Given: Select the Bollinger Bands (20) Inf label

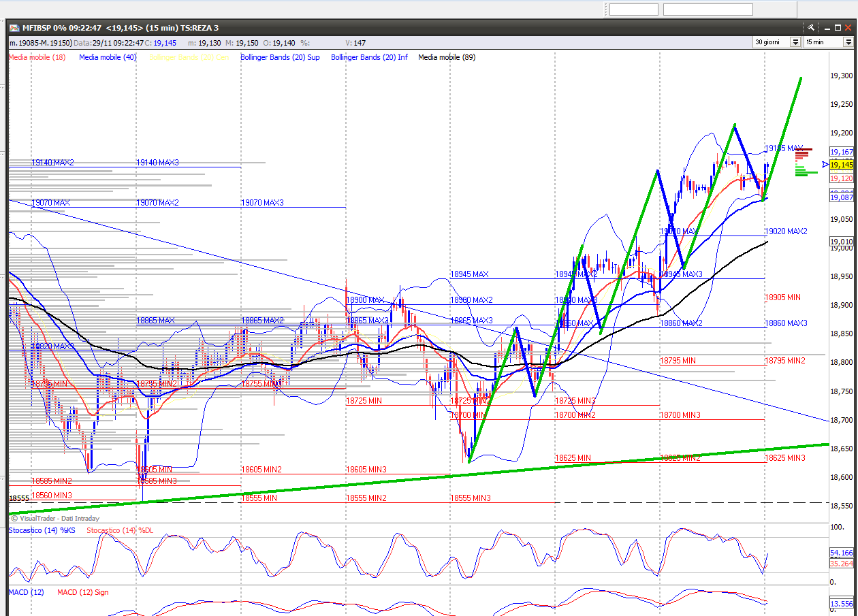Looking at the screenshot, I should (370, 57).
